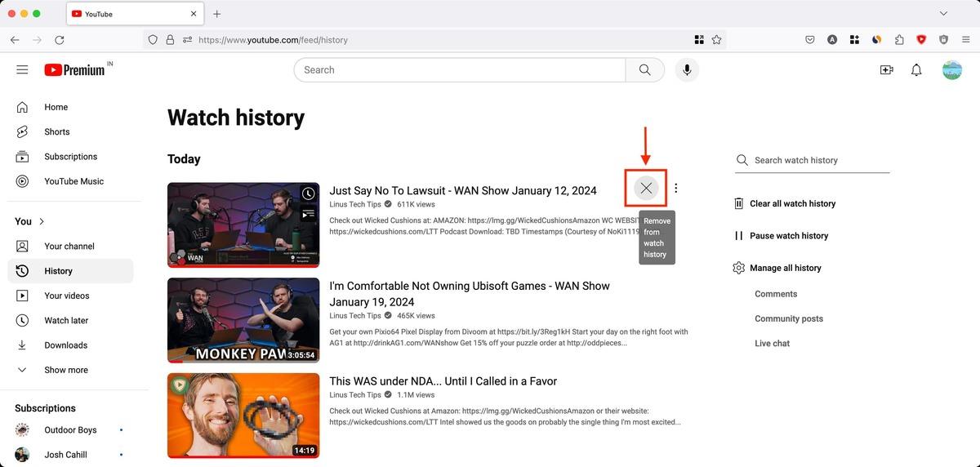Open the MONKEY PAW WAN Show thumbnail
980x467 pixels.
(243, 320)
